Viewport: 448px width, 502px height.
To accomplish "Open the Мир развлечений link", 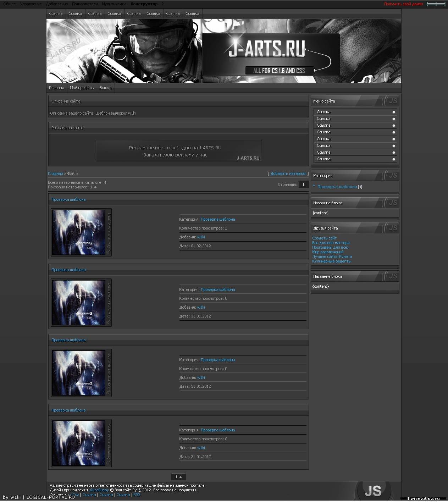I will (x=328, y=252).
